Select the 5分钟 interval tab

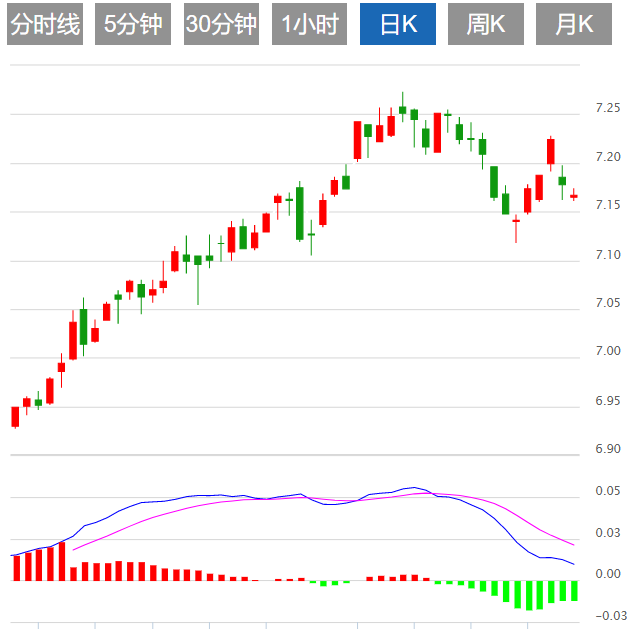pyautogui.click(x=133, y=24)
